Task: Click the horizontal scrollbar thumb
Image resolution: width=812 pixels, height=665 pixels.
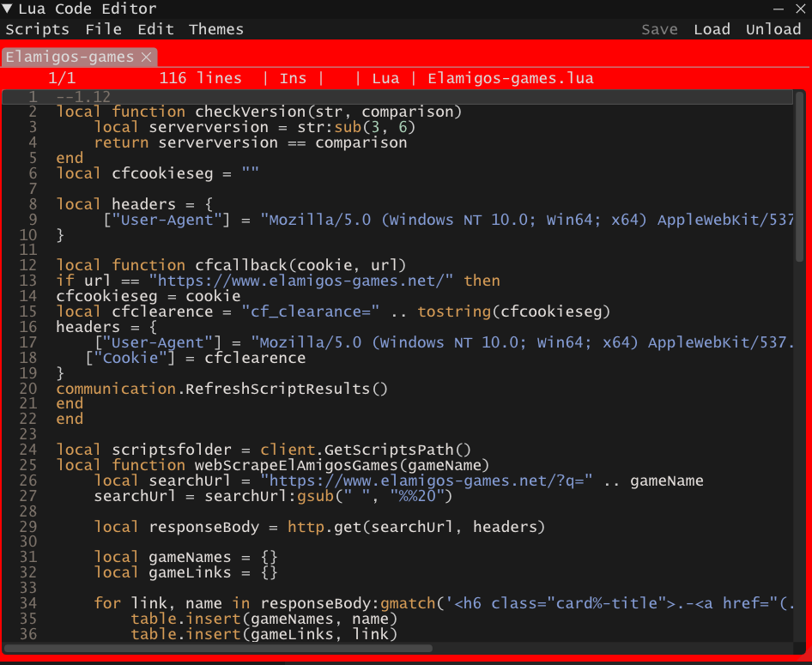Action: [218, 648]
